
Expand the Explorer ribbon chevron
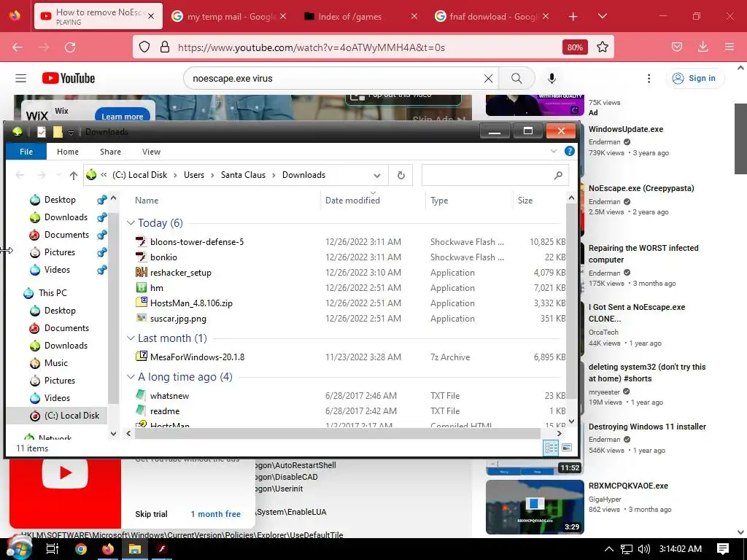point(554,151)
